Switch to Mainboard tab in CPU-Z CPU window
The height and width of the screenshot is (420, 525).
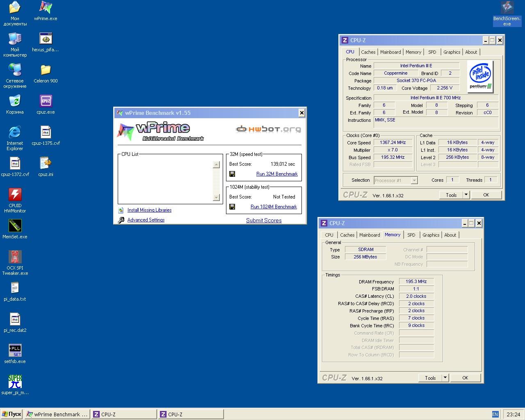pyautogui.click(x=390, y=52)
